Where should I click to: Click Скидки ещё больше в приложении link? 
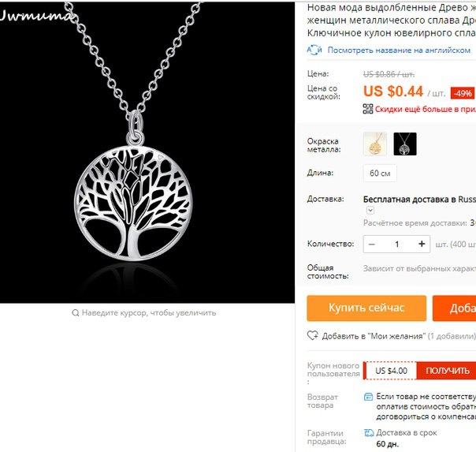click(x=426, y=109)
